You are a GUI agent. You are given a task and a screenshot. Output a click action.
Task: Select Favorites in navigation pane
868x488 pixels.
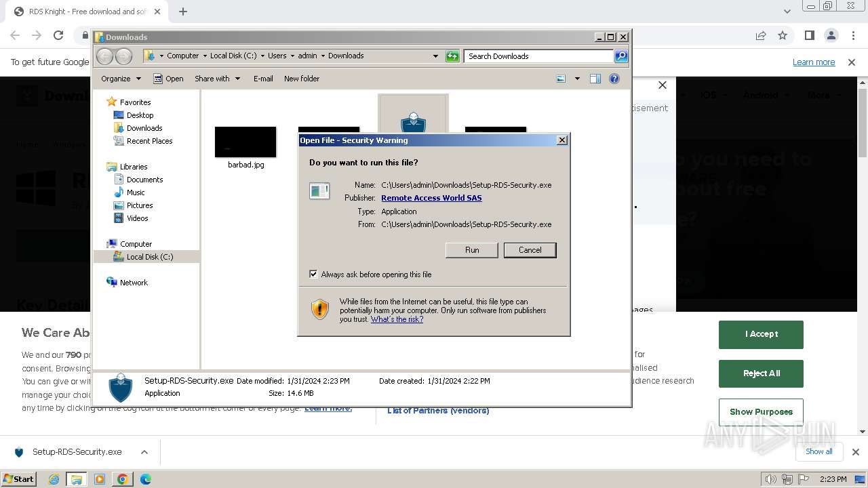point(135,102)
